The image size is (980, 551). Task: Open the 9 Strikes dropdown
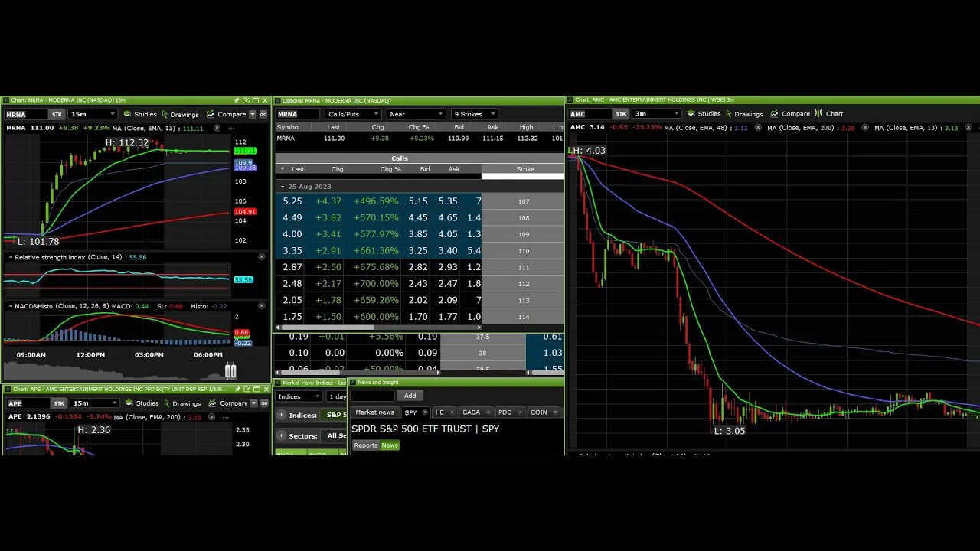point(474,114)
